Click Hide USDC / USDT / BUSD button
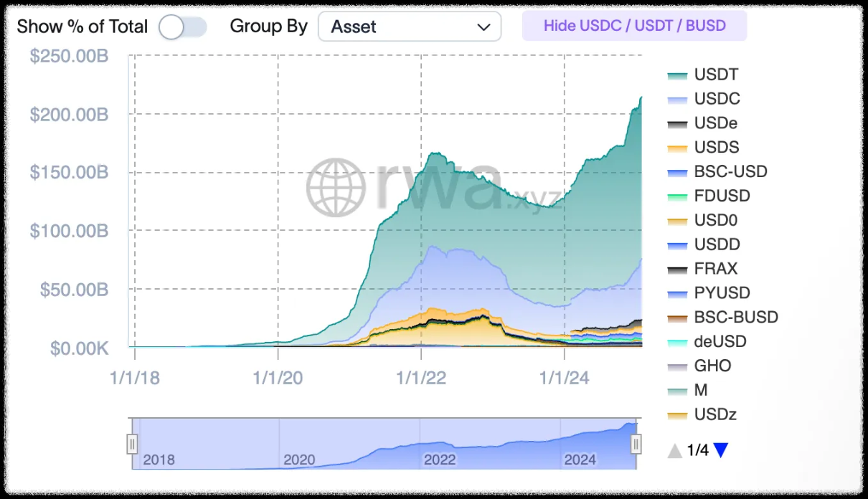868x499 pixels. point(634,26)
